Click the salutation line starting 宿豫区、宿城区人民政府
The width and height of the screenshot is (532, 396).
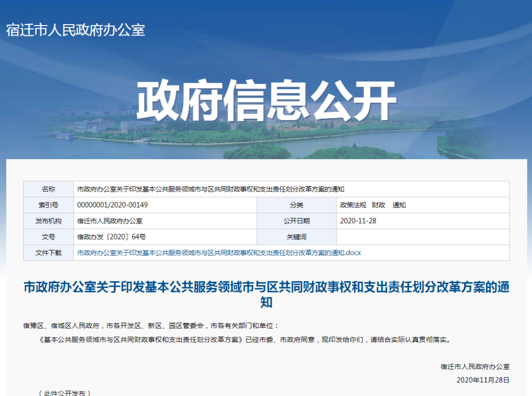click(151, 326)
